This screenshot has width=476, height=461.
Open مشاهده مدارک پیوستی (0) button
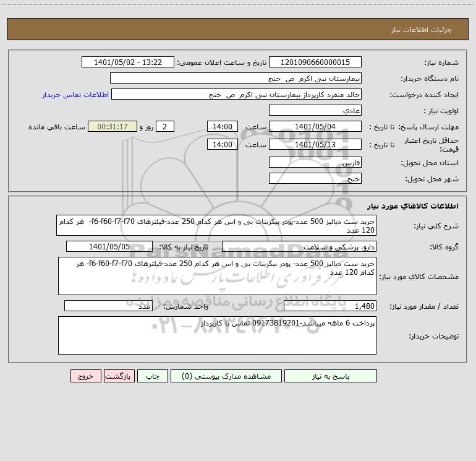pos(226,376)
